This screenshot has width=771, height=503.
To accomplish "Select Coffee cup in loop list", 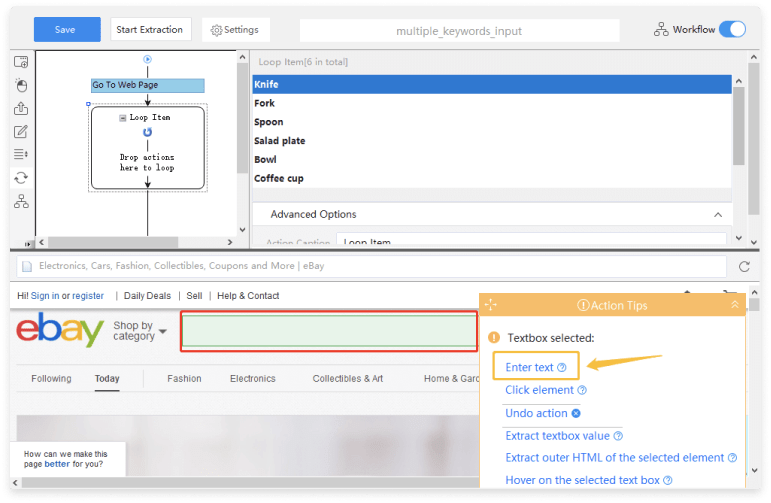I will pyautogui.click(x=492, y=178).
